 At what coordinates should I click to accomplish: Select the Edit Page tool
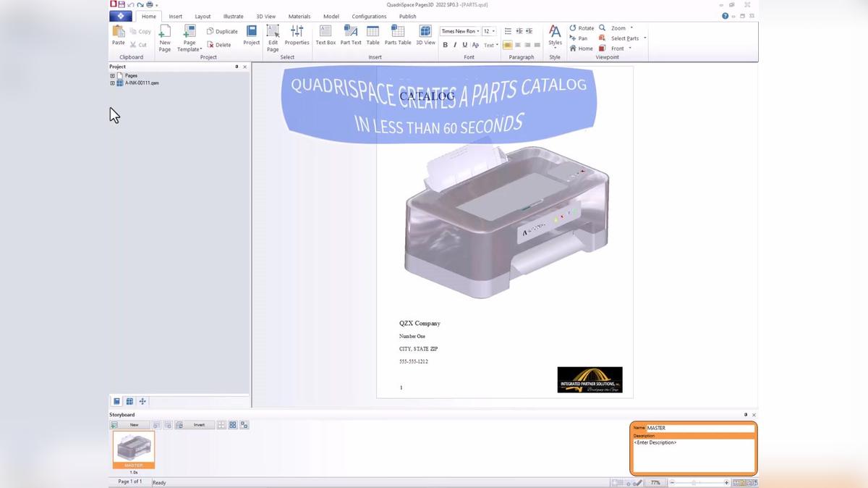click(273, 38)
